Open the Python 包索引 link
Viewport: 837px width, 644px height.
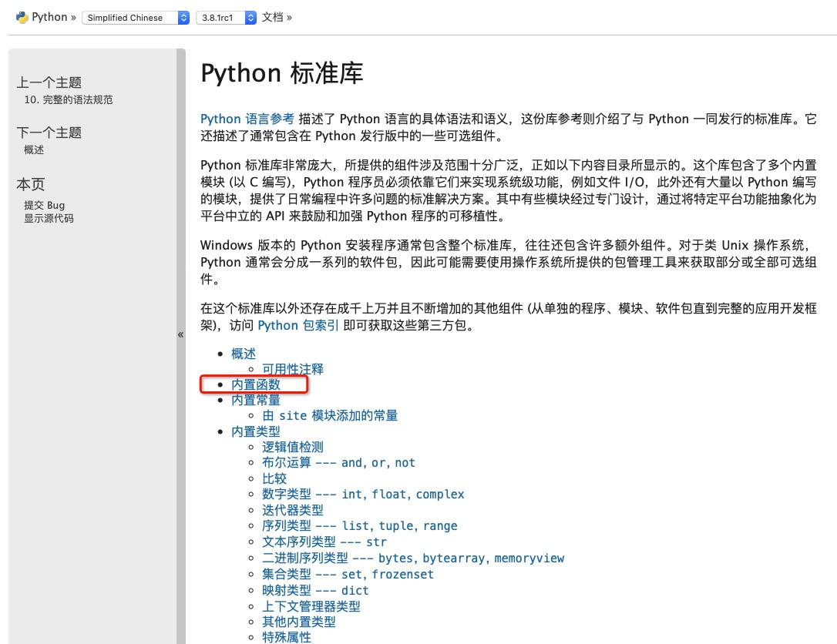click(x=297, y=326)
